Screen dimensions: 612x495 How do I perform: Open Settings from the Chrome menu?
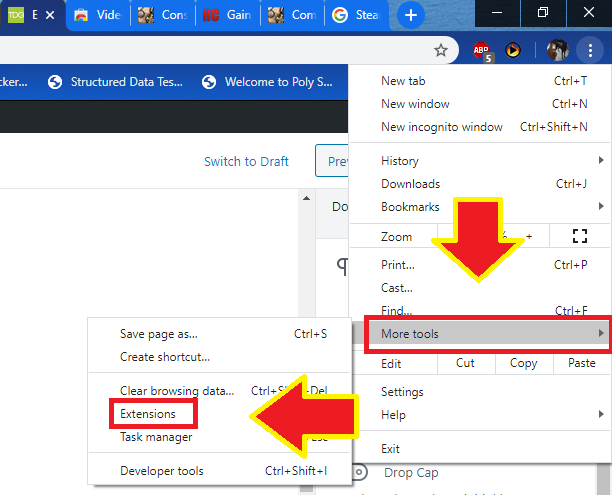[480, 392]
